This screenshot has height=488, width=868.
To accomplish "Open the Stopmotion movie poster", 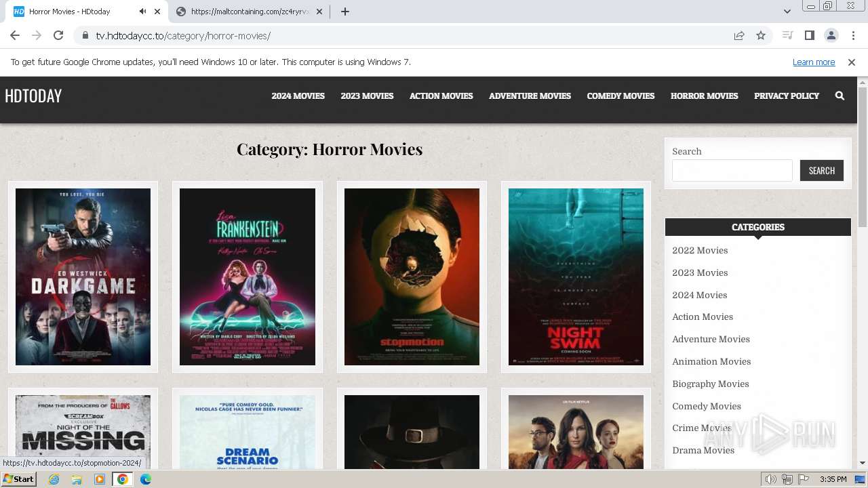I will (x=412, y=277).
